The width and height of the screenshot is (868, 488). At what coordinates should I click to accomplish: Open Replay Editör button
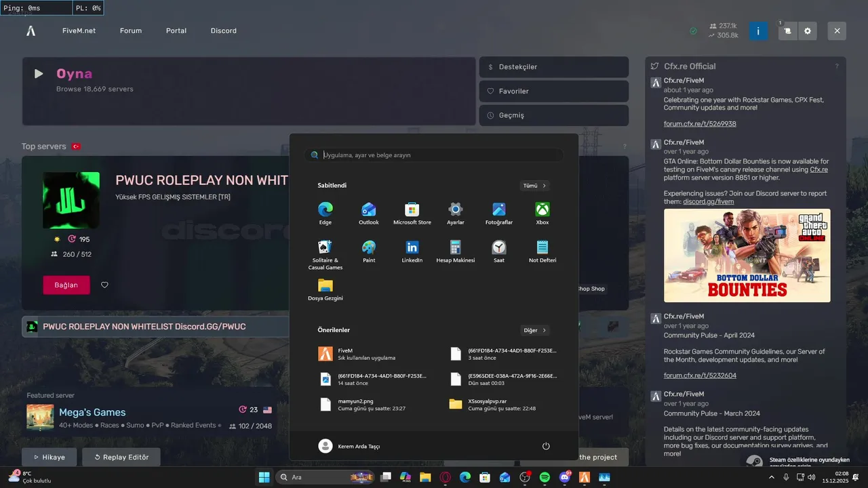coord(121,457)
